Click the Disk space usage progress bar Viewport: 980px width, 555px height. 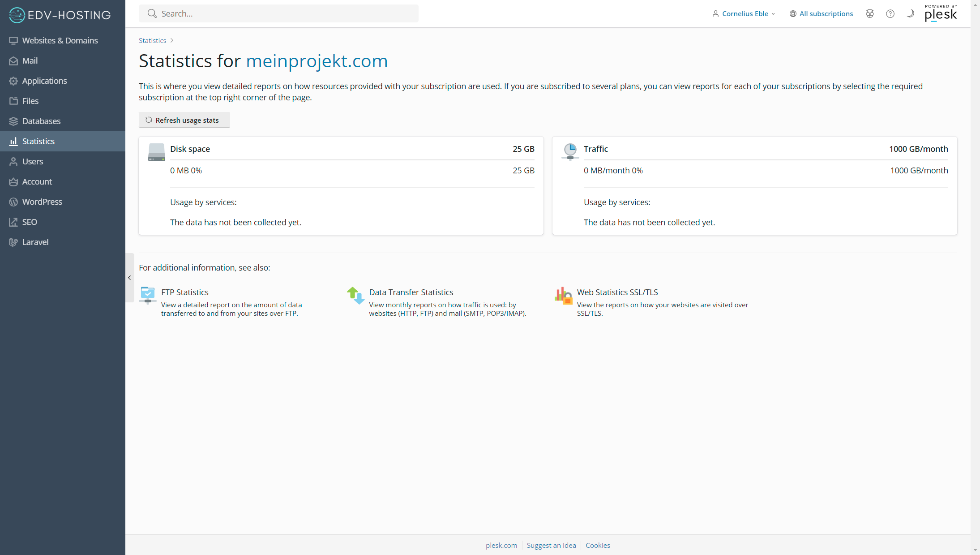click(x=352, y=159)
